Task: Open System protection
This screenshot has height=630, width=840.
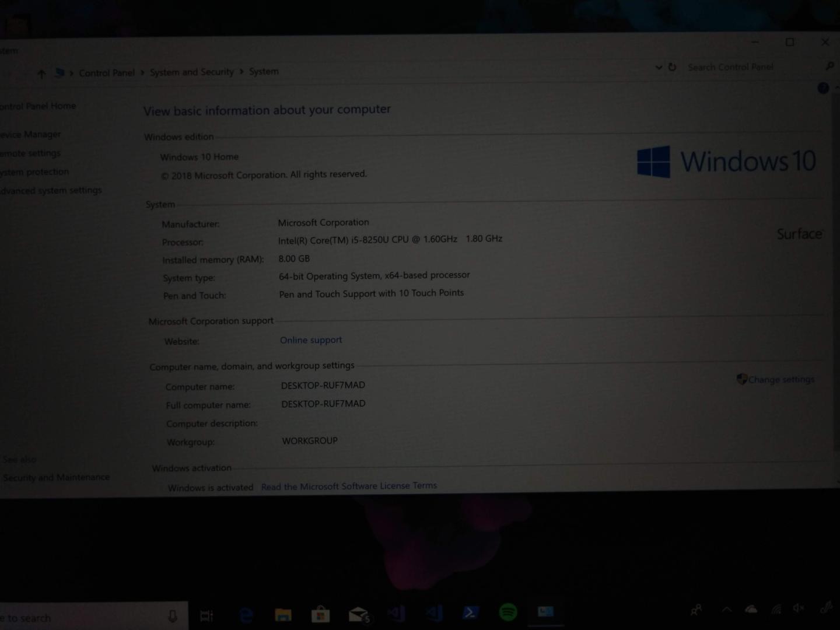Action: pyautogui.click(x=34, y=171)
